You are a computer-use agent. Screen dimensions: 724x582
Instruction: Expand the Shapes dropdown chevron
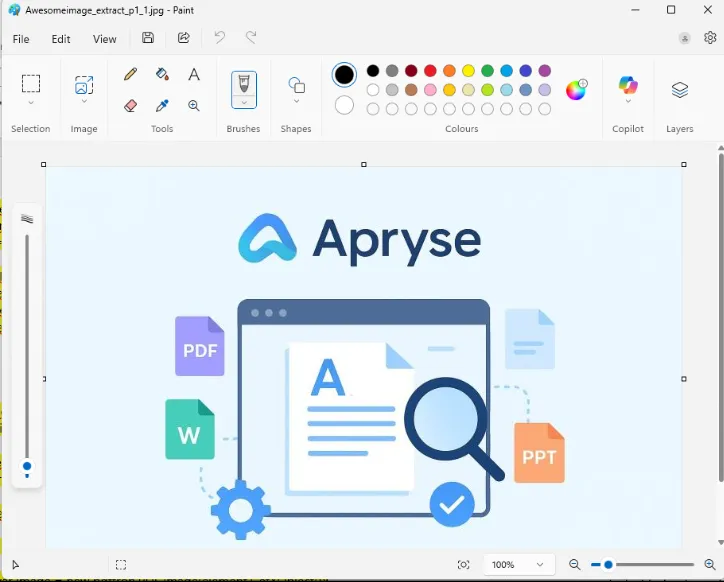click(x=296, y=101)
